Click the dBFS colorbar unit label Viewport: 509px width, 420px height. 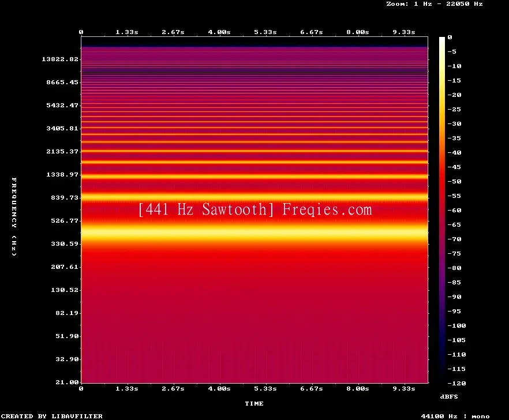tap(449, 396)
